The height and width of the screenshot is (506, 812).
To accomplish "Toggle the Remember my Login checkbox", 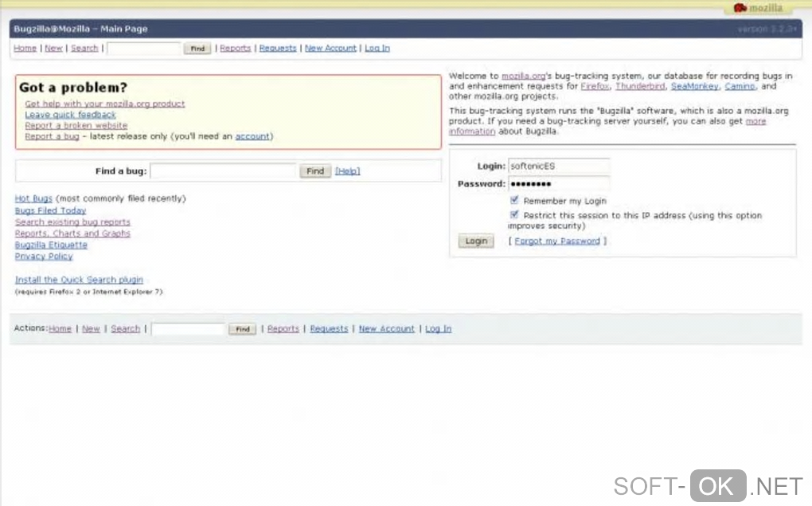I will (x=514, y=200).
